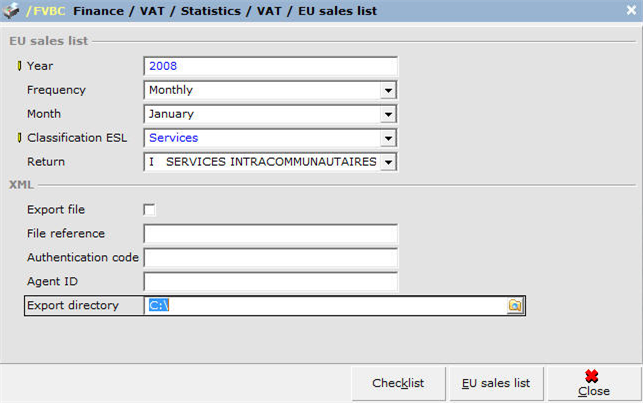The height and width of the screenshot is (403, 643).
Task: Open the Frequency dropdown arrow
Action: 388,90
